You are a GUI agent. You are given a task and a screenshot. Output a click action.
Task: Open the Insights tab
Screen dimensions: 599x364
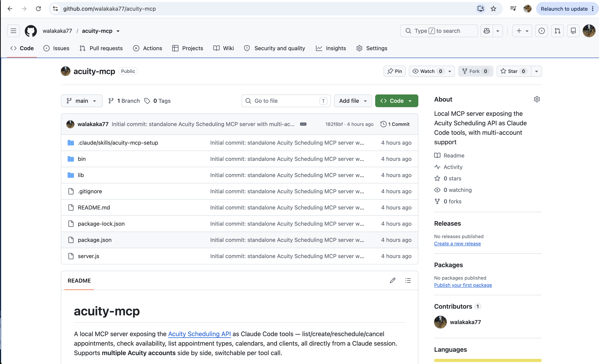point(331,48)
